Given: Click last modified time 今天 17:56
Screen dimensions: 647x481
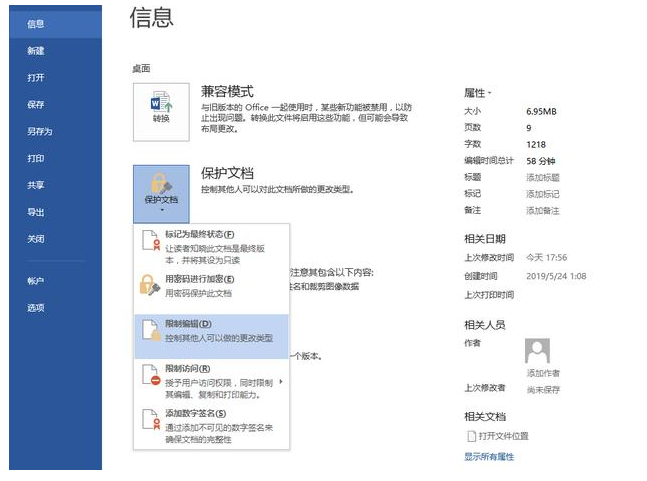Looking at the screenshot, I should pos(547,257).
